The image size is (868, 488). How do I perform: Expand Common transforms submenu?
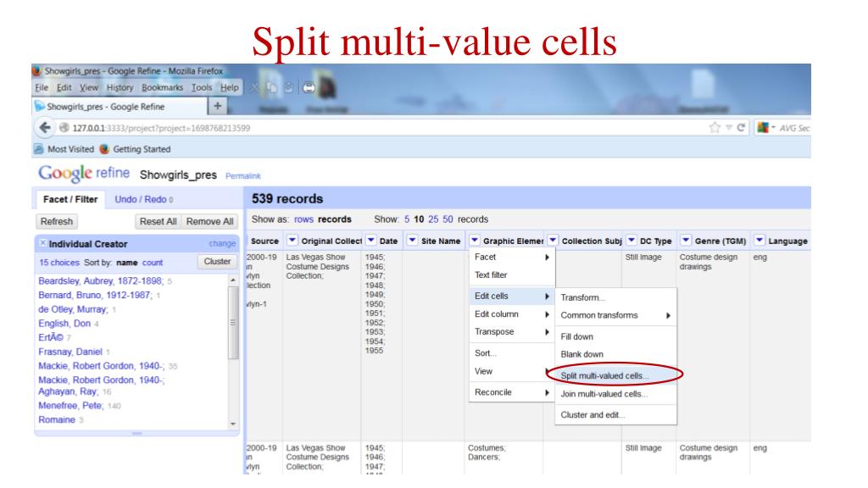pos(615,315)
